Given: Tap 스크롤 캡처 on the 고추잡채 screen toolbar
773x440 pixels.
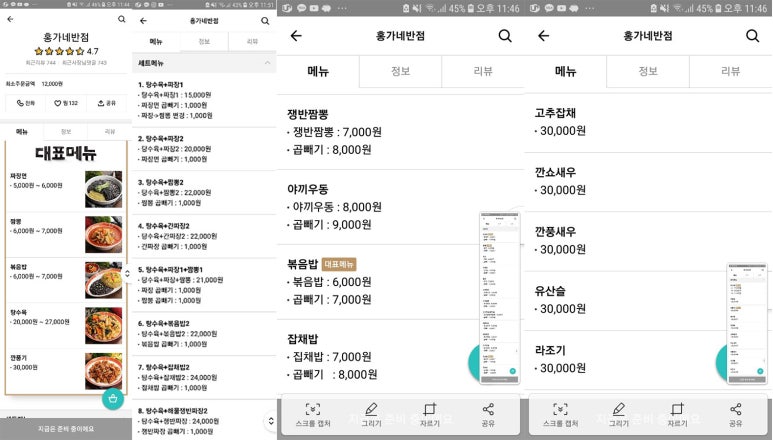Looking at the screenshot, I should point(560,414).
